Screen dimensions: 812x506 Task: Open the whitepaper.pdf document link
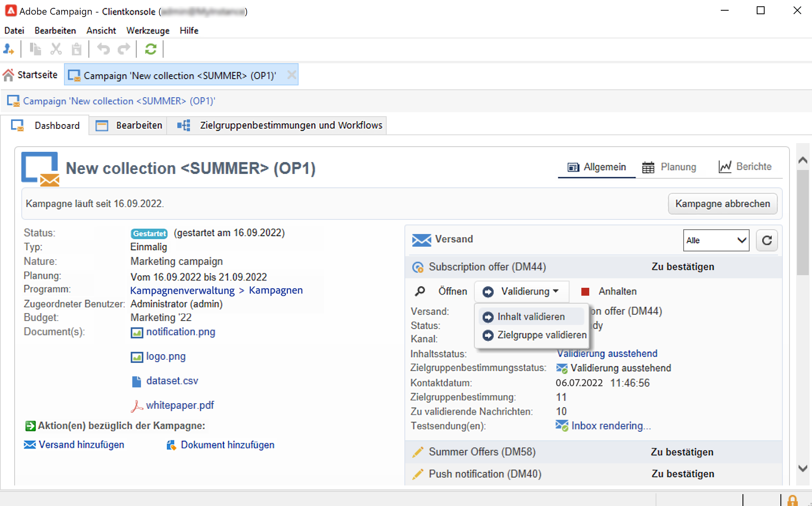click(180, 405)
